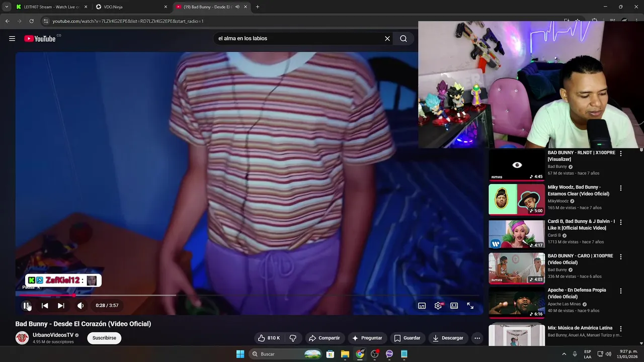644x362 pixels.
Task: Click the tray microphone icon
Action: [x=575, y=354]
